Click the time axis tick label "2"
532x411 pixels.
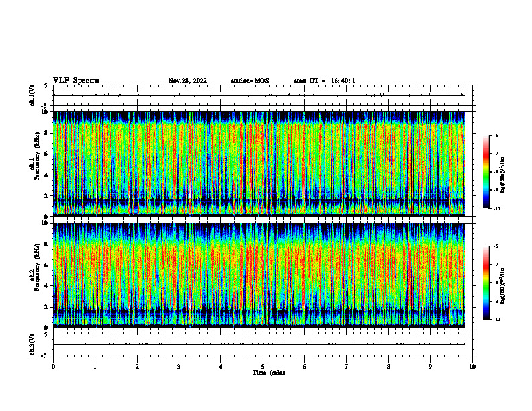pyautogui.click(x=137, y=367)
